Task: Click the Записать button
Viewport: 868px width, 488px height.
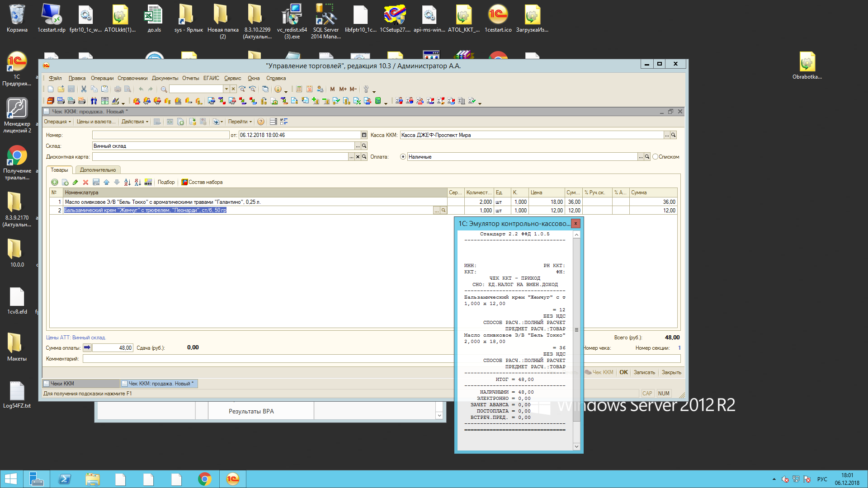Action: click(644, 372)
